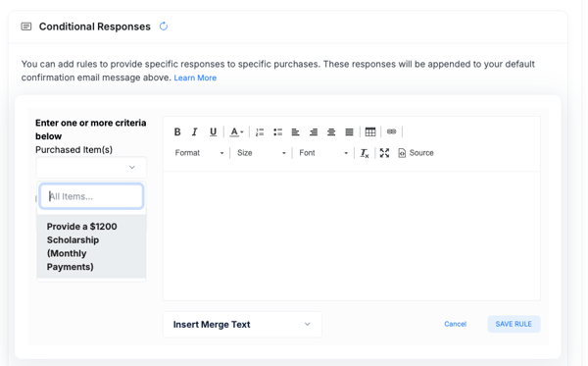Open the Format dropdown
This screenshot has width=588, height=366.
(199, 153)
